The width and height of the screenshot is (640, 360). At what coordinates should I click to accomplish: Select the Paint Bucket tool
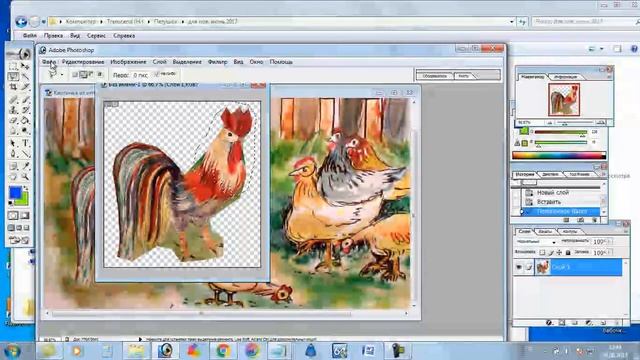click(25, 121)
